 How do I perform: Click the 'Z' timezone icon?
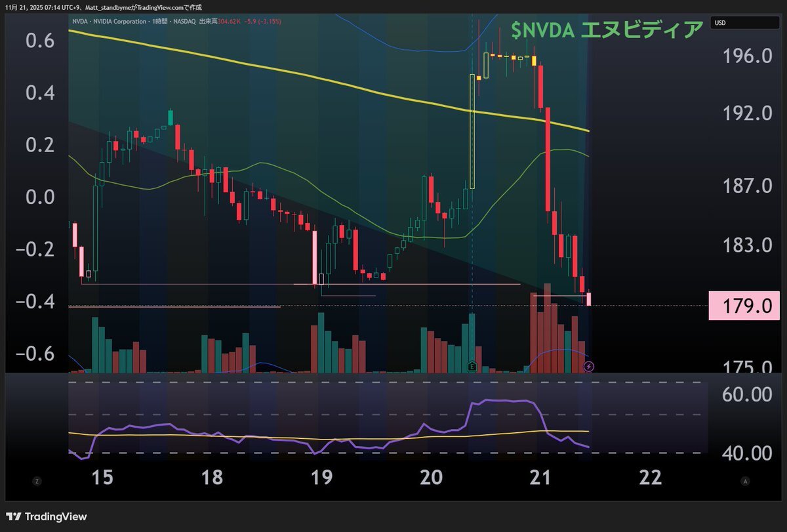[x=36, y=481]
